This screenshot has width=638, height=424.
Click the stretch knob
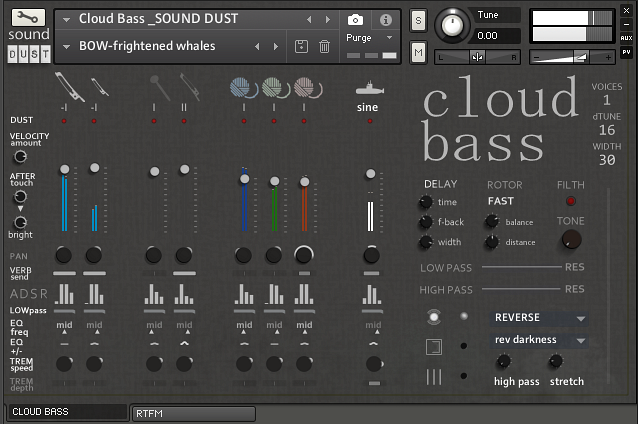556,361
